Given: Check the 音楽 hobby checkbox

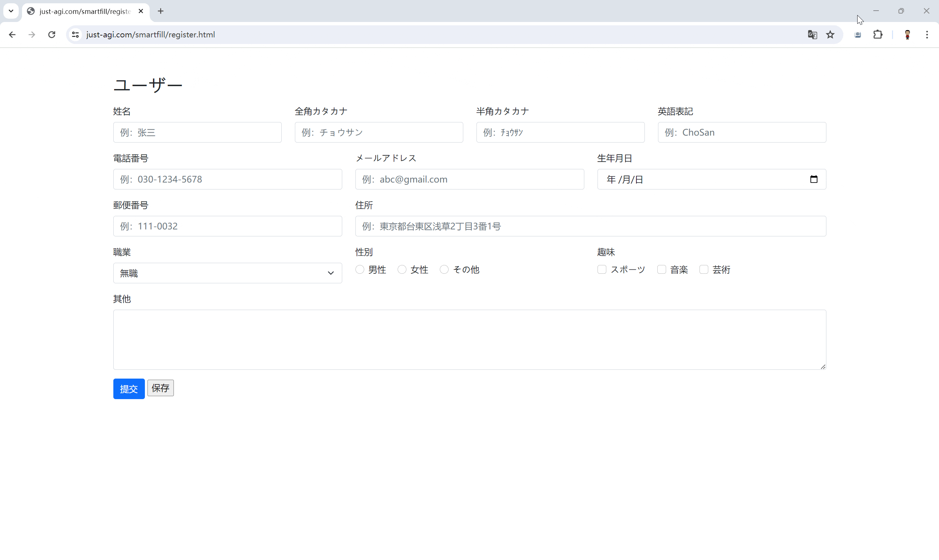Looking at the screenshot, I should (x=661, y=269).
